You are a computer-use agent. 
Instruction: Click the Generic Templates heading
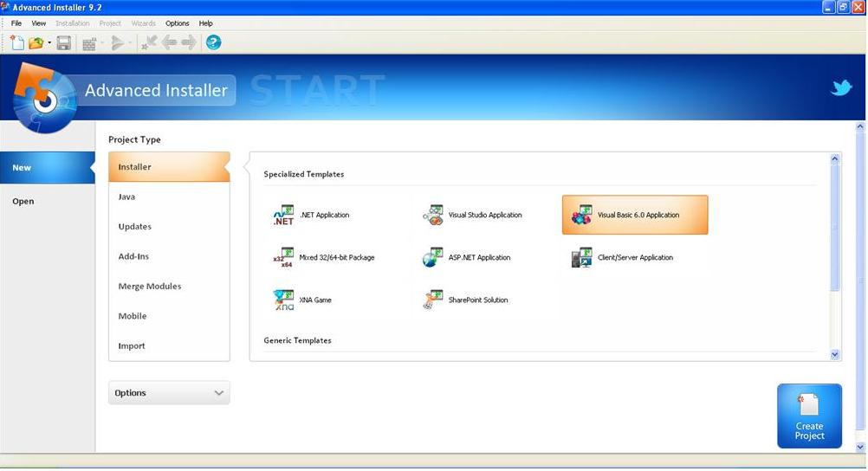tap(297, 341)
